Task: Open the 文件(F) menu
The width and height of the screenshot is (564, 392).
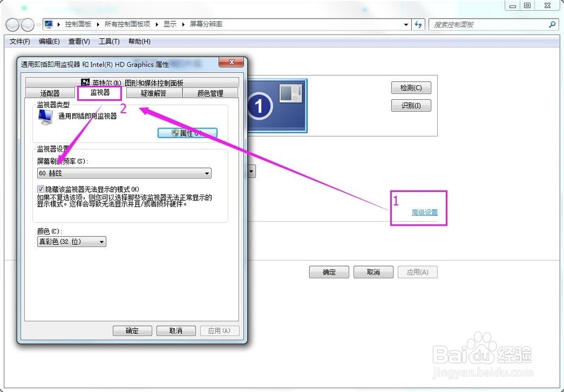Action: click(20, 41)
